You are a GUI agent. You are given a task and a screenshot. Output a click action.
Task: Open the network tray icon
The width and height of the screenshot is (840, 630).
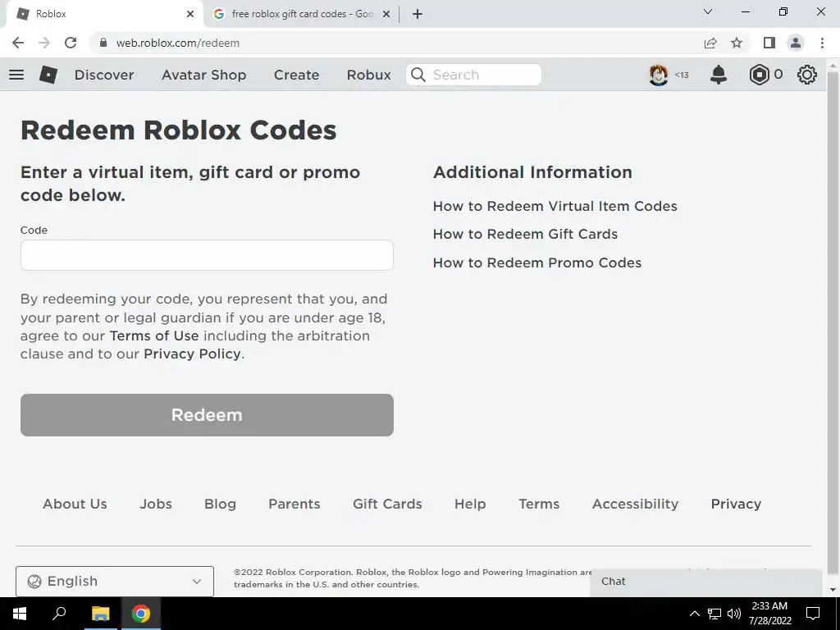click(714, 614)
